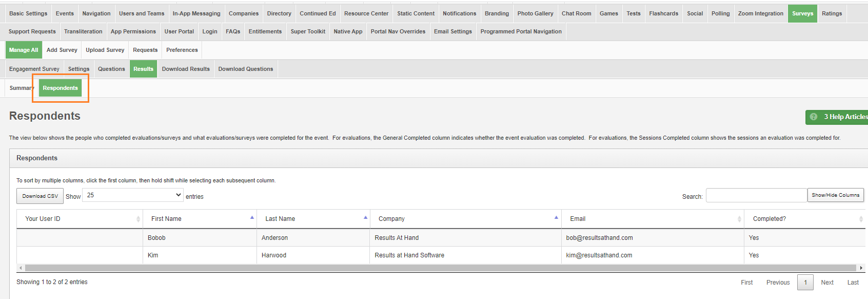
Task: Click the Download CSV button
Action: 40,196
